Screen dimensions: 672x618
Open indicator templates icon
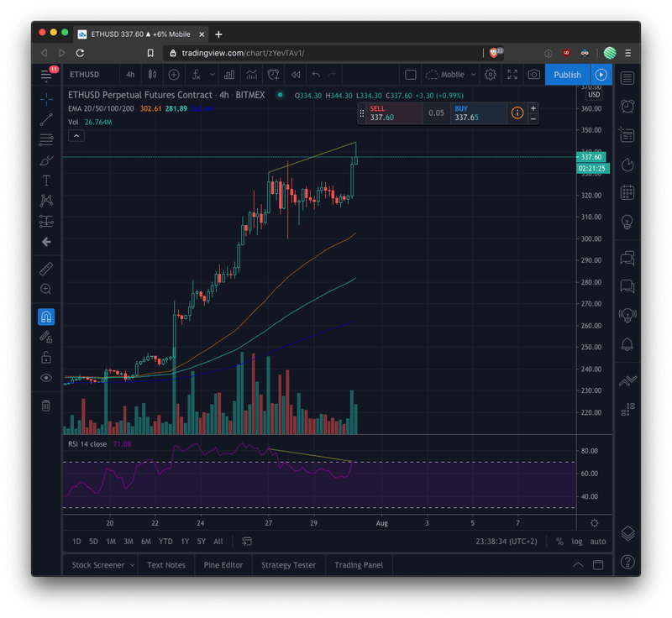tap(251, 75)
